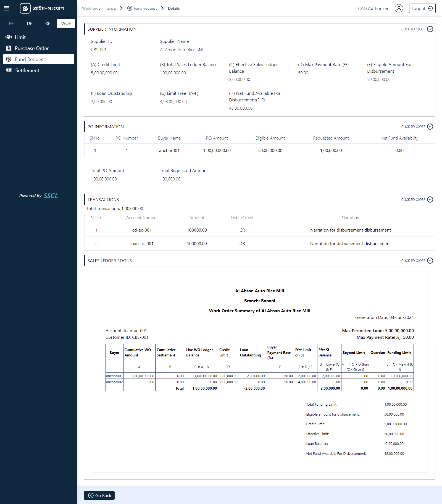Click Total Transaction: 1,00,000.00 text

(x=115, y=209)
